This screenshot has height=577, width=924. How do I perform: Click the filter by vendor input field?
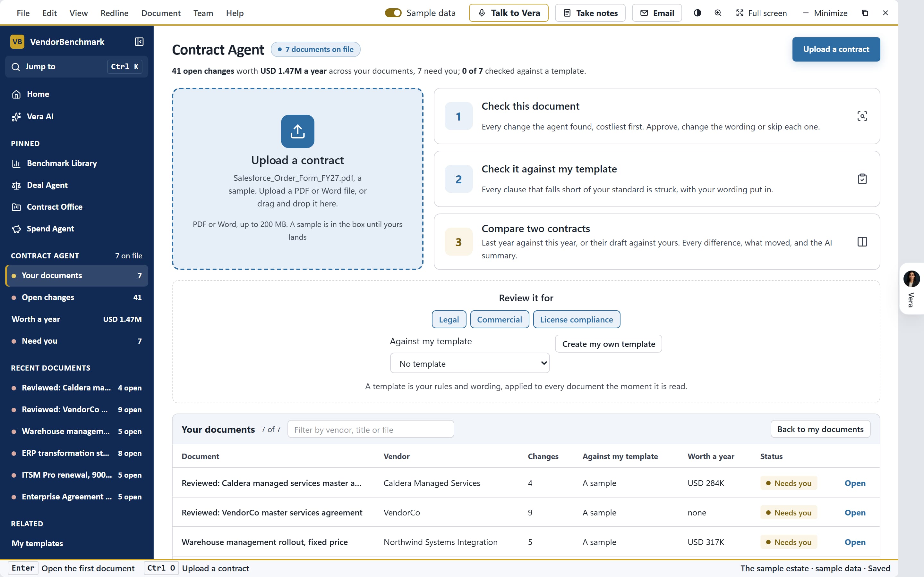pyautogui.click(x=370, y=429)
